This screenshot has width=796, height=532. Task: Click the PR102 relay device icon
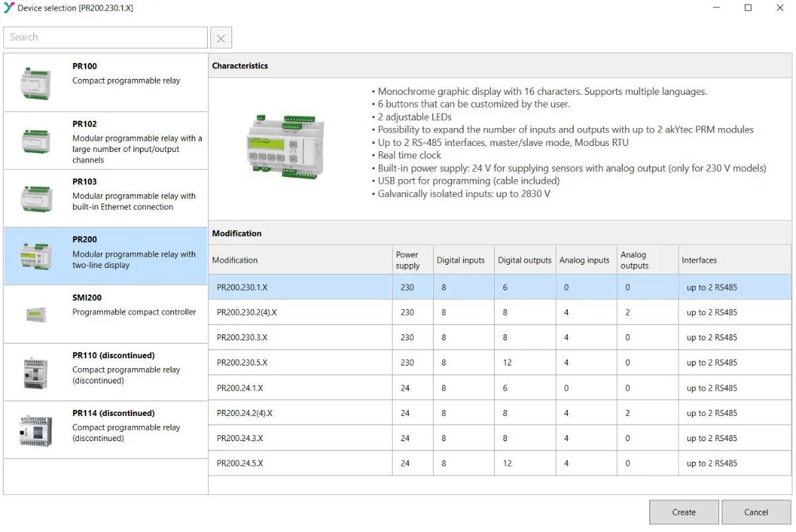tap(36, 141)
